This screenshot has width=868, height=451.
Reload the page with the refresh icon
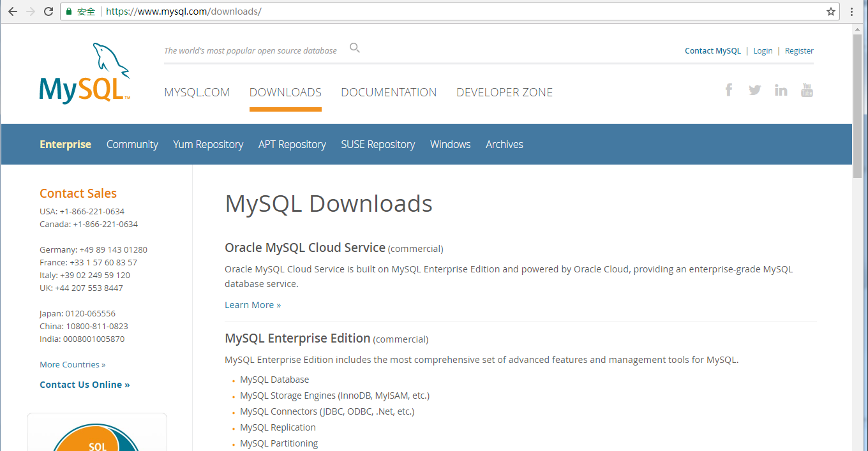(x=49, y=11)
